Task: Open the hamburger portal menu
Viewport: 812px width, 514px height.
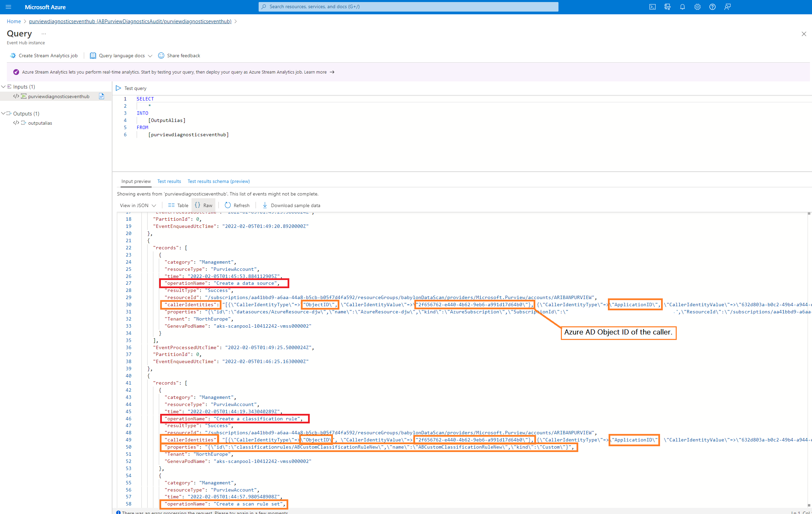Action: pyautogui.click(x=9, y=7)
